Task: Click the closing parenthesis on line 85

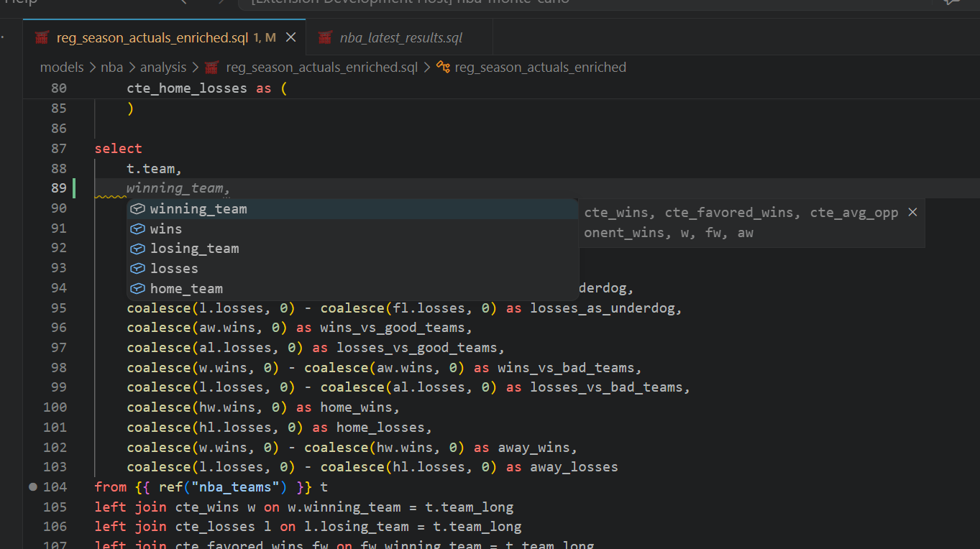Action: coord(130,109)
